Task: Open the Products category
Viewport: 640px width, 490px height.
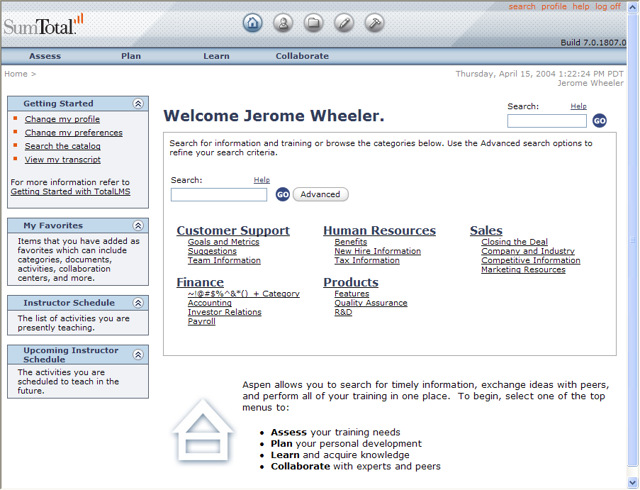Action: click(351, 282)
